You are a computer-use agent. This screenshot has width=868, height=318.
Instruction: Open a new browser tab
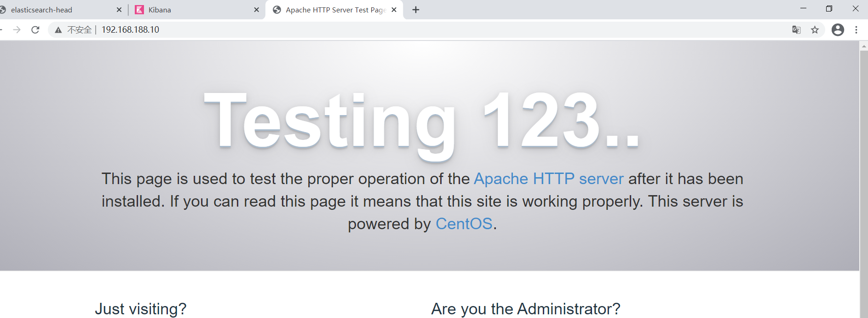click(x=416, y=10)
